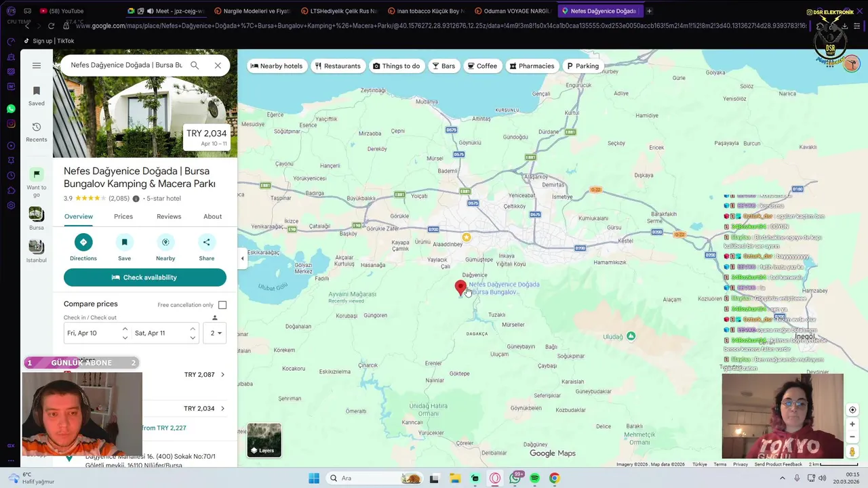This screenshot has width=868, height=488.
Task: Switch to Nargile Modelleri browser tab
Action: [253, 11]
